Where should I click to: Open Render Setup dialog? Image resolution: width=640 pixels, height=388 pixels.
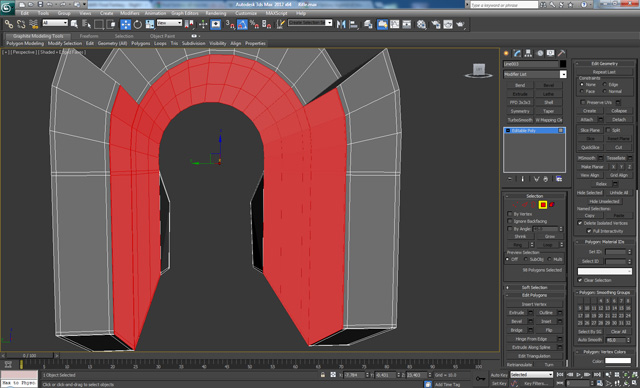pyautogui.click(x=436, y=24)
